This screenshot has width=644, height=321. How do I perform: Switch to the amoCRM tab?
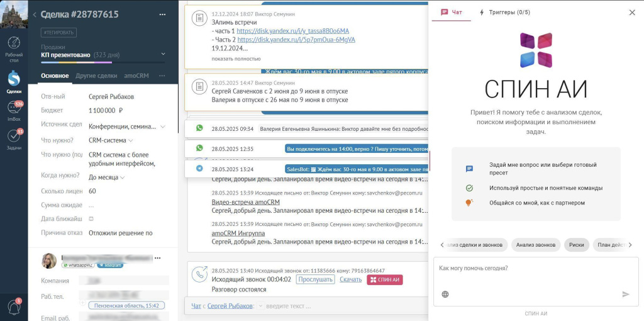[x=136, y=76]
